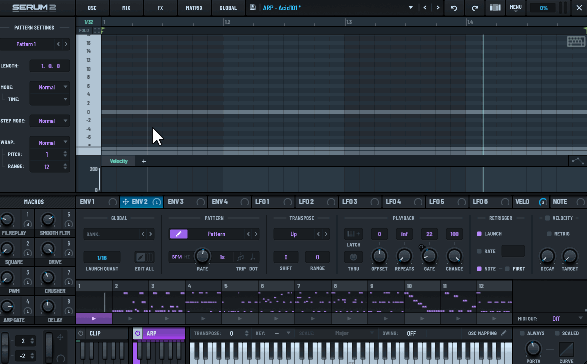Screen dimensions: 587x364
Task: Switch to the Matrix tab
Action: pyautogui.click(x=194, y=8)
